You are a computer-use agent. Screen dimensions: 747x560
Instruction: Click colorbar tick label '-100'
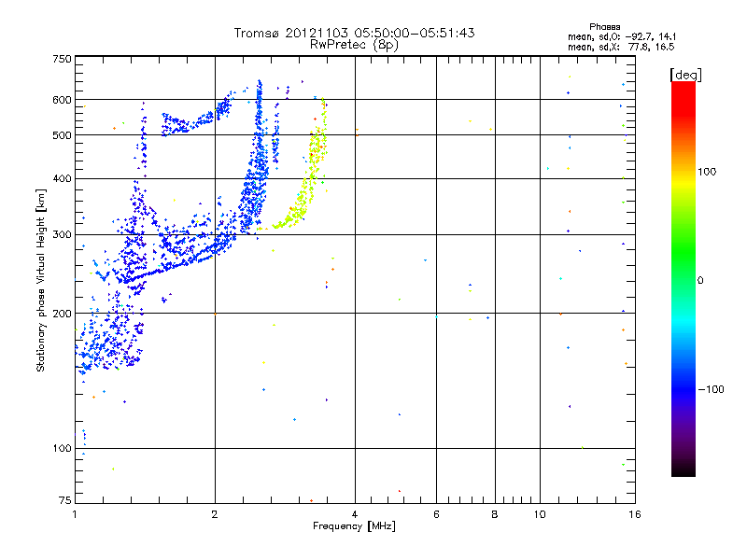[x=712, y=389]
